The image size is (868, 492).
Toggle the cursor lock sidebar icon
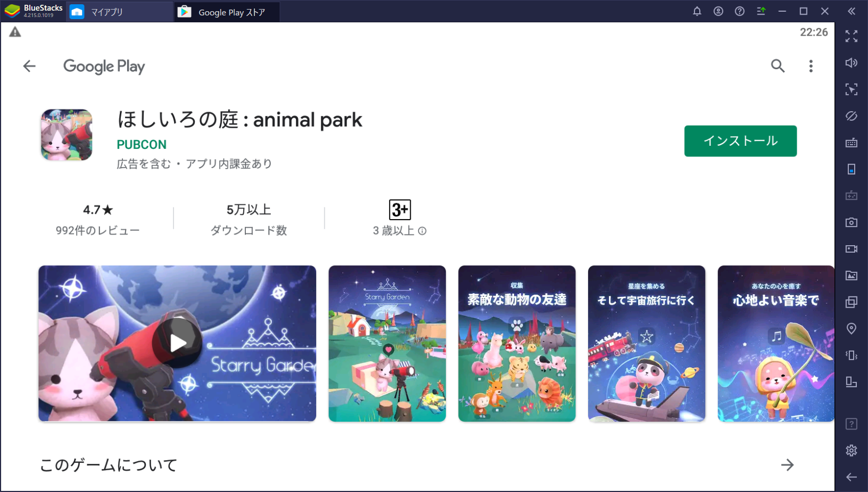[852, 89]
